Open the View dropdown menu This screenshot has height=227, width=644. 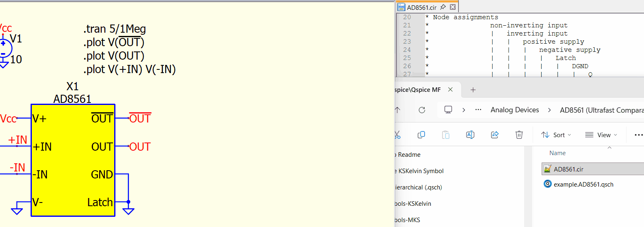(601, 135)
